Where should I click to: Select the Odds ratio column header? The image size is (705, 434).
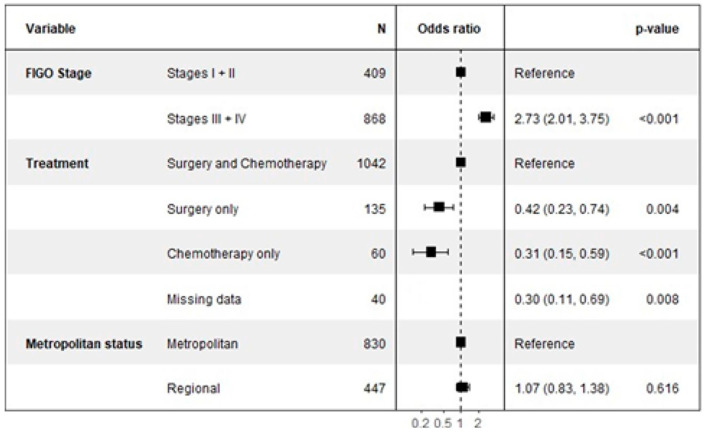[449, 29]
